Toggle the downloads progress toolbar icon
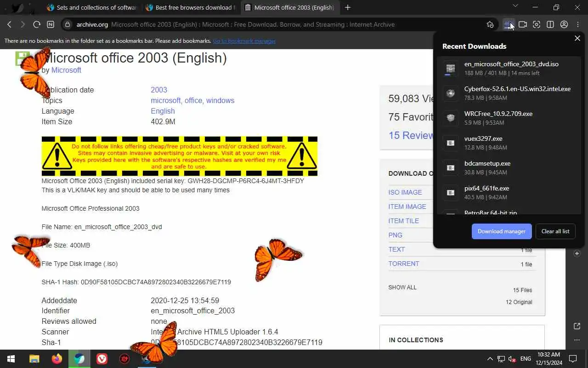The height and width of the screenshot is (368, 588). pyautogui.click(x=509, y=24)
